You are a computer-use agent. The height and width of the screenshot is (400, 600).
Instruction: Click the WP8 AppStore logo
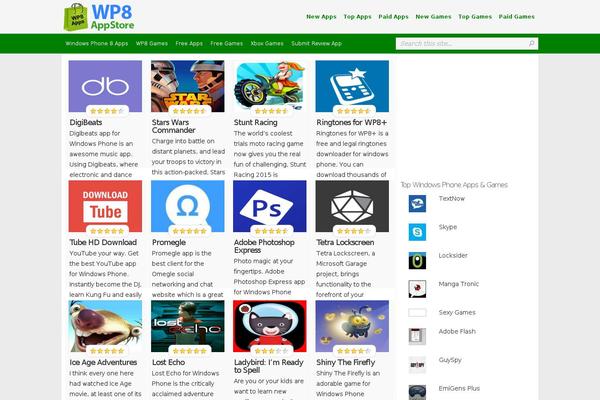(99, 17)
